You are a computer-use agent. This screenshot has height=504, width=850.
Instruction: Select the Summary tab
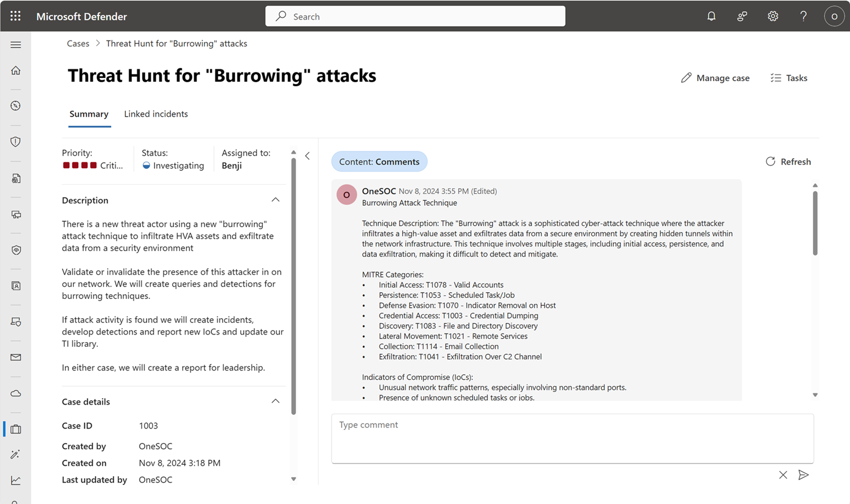[89, 114]
